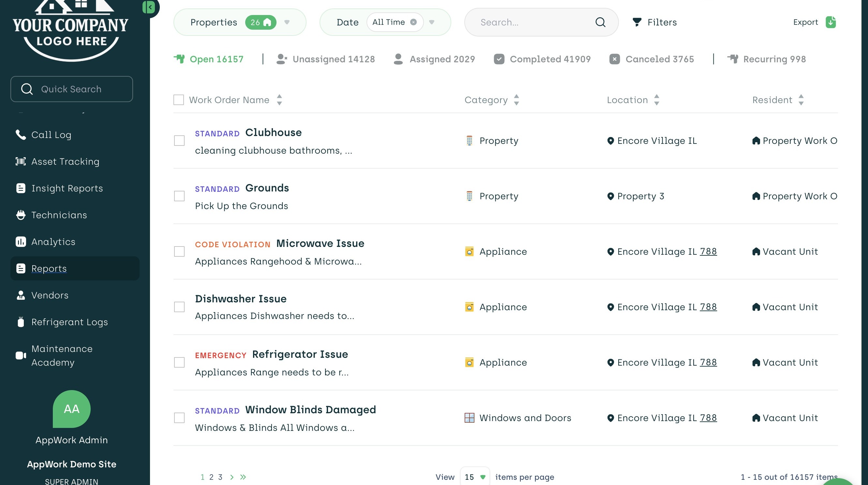
Task: Collapse the sidebar with the arrow icon
Action: pyautogui.click(x=149, y=7)
